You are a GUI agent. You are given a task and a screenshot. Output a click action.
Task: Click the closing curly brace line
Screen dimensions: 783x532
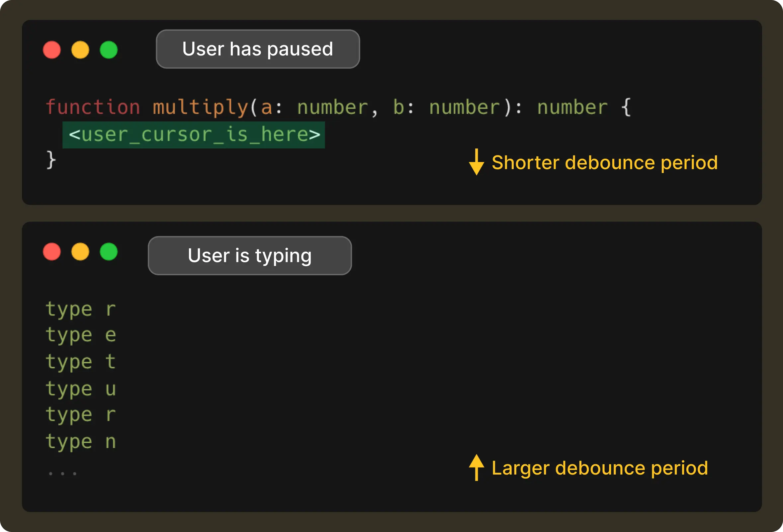pyautogui.click(x=51, y=160)
